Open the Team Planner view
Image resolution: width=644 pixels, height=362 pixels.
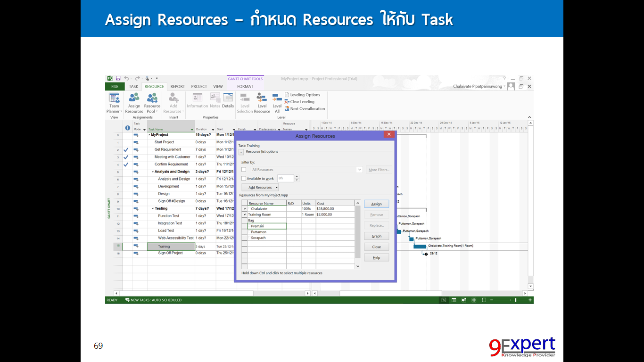click(114, 100)
